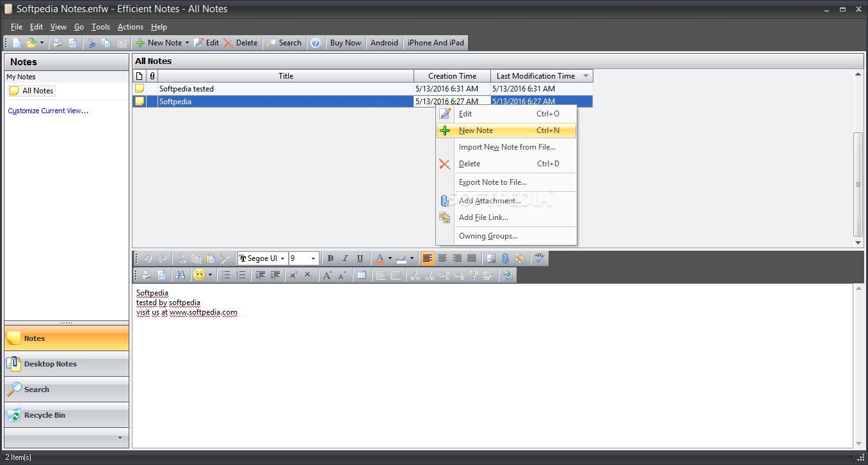Click the smiley emoticon icon
Image resolution: width=868 pixels, height=465 pixels.
(199, 275)
